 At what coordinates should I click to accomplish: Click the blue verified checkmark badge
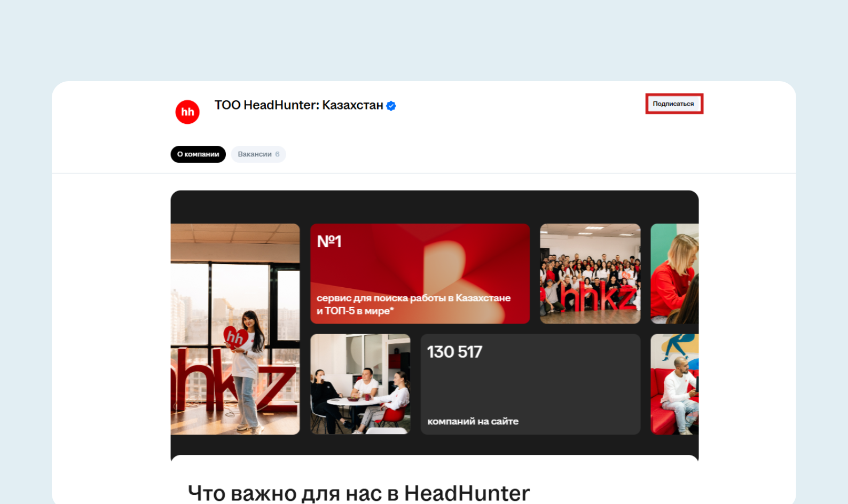(391, 106)
